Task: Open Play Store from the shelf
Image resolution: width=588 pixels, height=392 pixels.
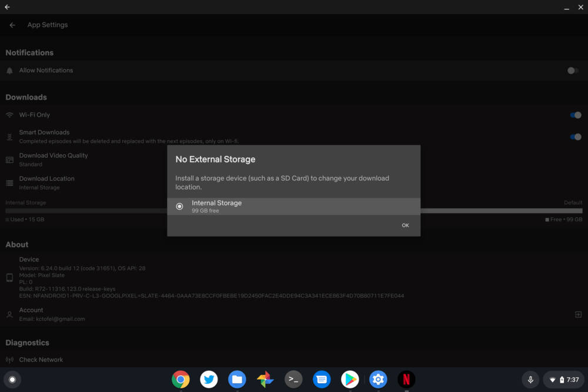Action: tap(350, 380)
